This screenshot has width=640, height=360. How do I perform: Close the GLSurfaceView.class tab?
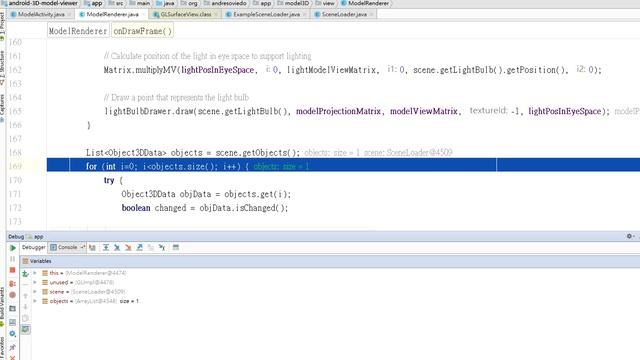click(216, 15)
